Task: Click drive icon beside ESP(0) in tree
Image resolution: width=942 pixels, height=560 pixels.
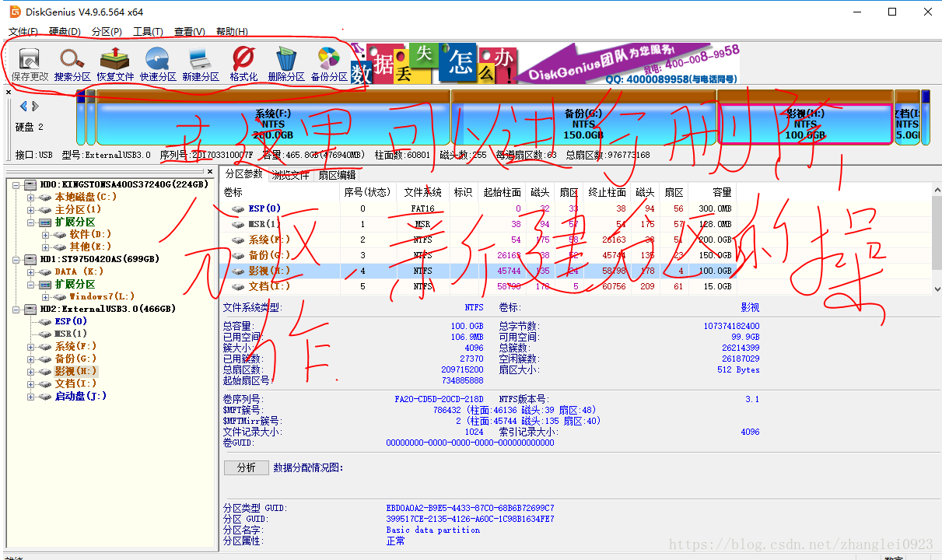Action: coord(46,321)
